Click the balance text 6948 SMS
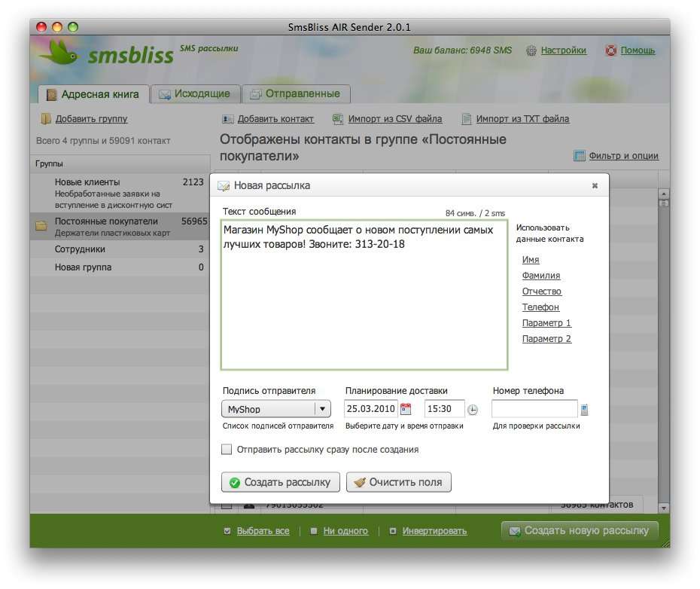 point(462,50)
